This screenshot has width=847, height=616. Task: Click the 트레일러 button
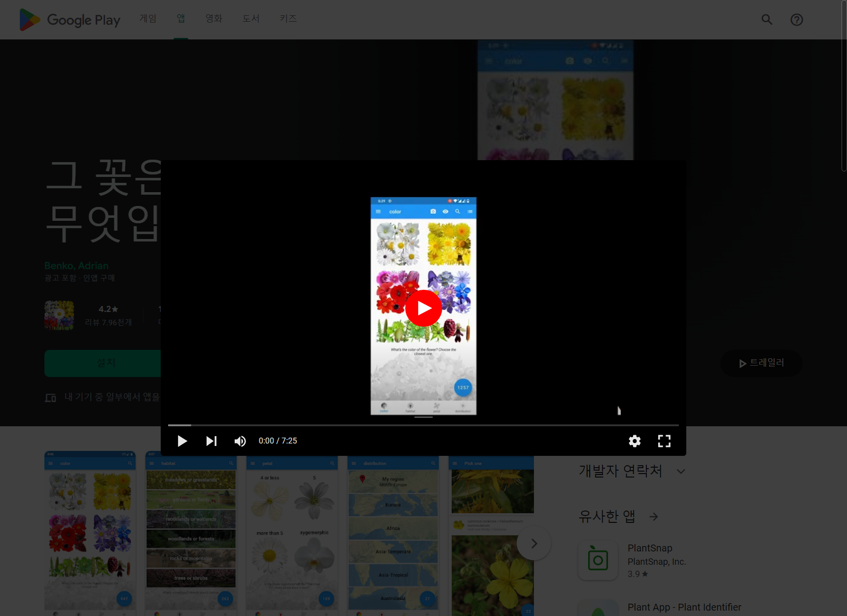tap(761, 363)
